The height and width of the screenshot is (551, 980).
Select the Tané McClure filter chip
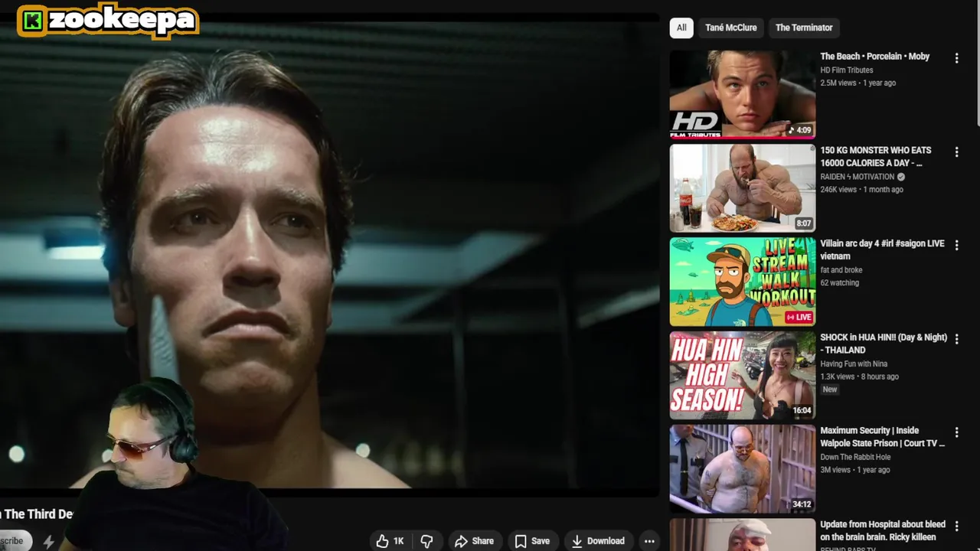click(x=730, y=28)
